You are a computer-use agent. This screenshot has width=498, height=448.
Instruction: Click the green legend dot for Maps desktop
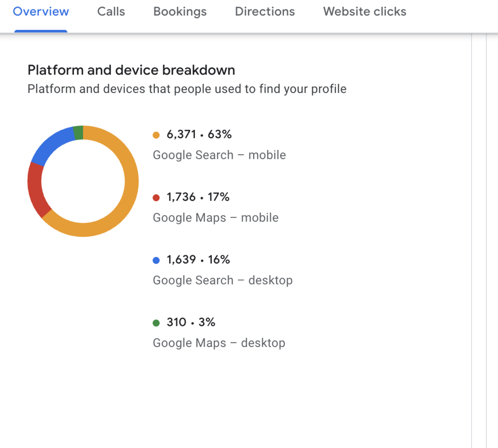click(156, 323)
